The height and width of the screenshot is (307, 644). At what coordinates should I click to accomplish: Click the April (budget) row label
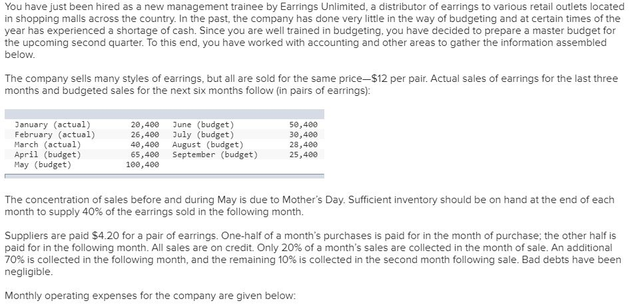pos(48,154)
